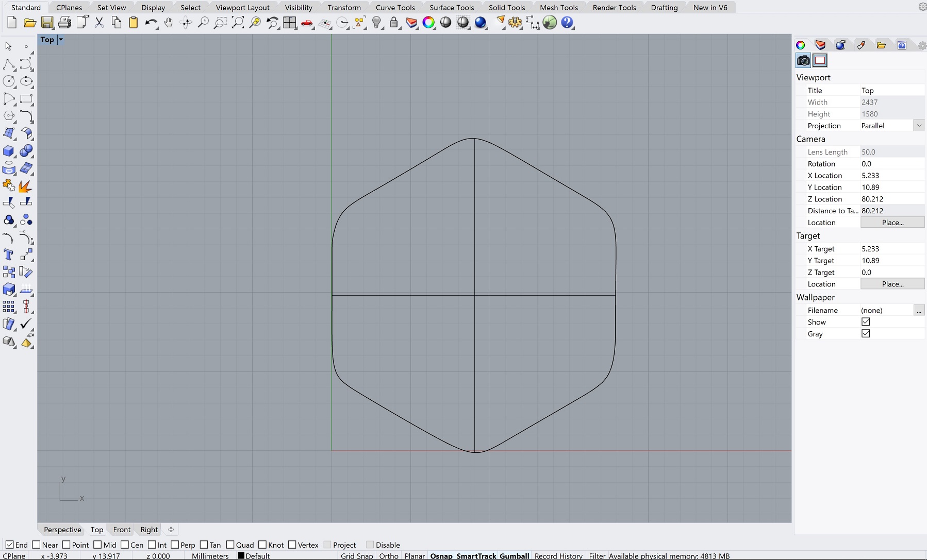Screen dimensions: 927x560
Task: Enable the Near osnap checkbox
Action: [x=36, y=545]
